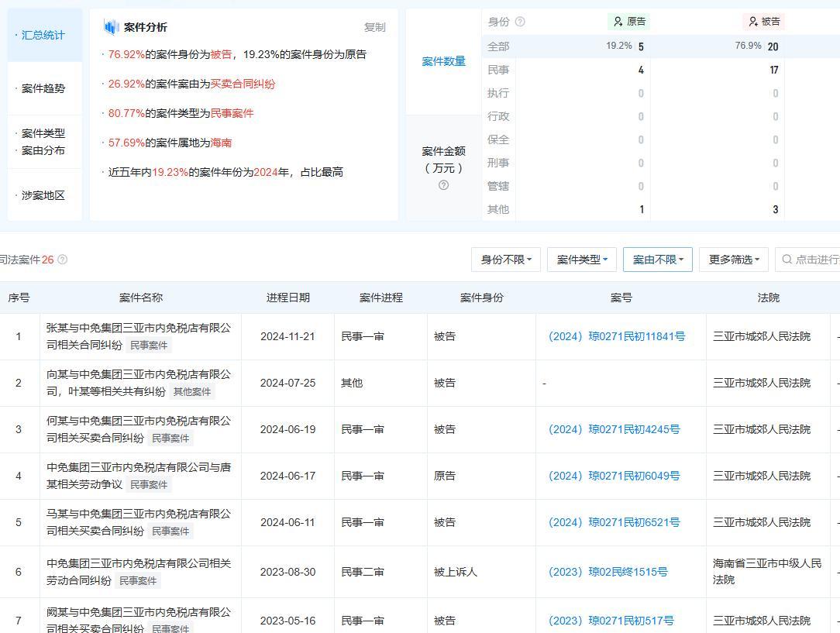Image resolution: width=840 pixels, height=633 pixels.
Task: Click 其他案件 tag in row 2
Action: point(191,392)
